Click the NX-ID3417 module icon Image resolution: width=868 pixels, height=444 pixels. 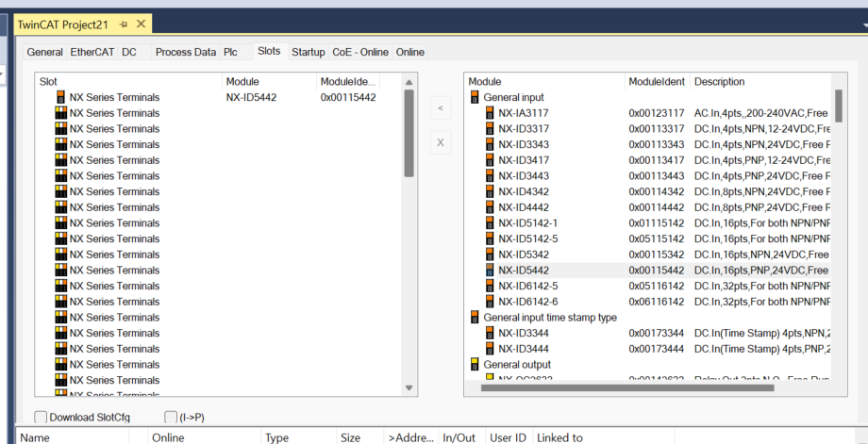pos(490,160)
